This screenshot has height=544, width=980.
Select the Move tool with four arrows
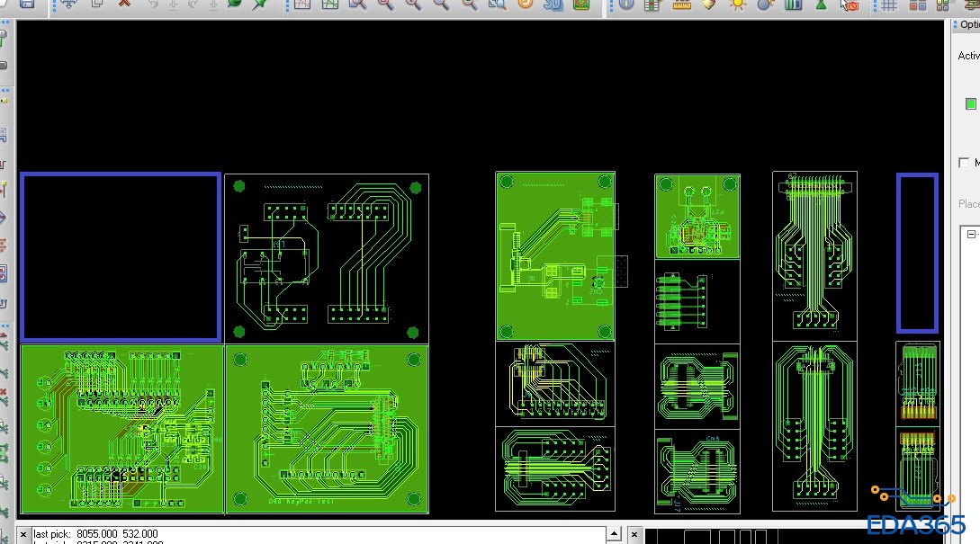pyautogui.click(x=68, y=3)
